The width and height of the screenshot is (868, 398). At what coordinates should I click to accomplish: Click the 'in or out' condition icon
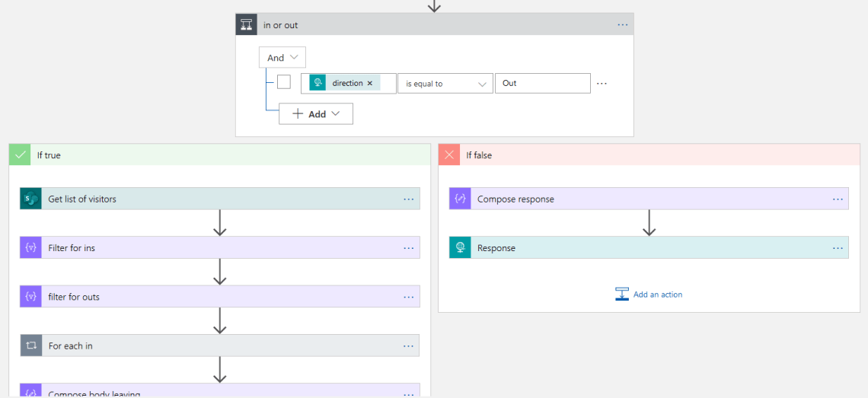247,25
